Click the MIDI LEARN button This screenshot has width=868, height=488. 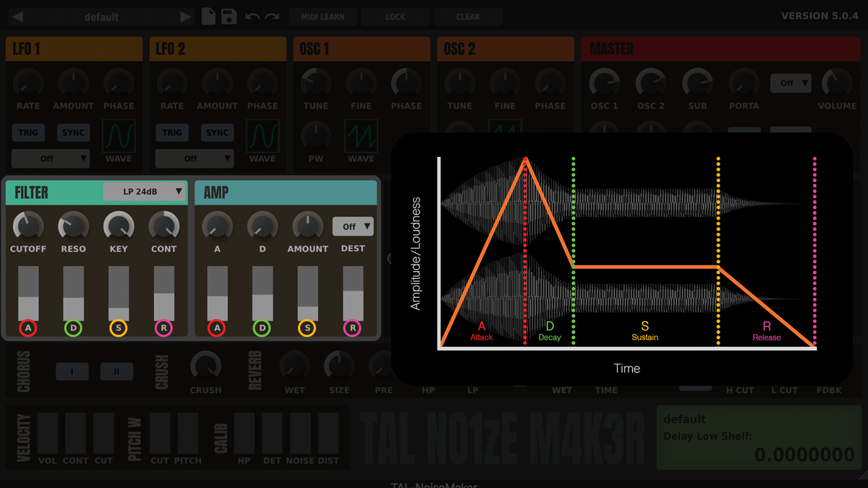click(x=323, y=16)
